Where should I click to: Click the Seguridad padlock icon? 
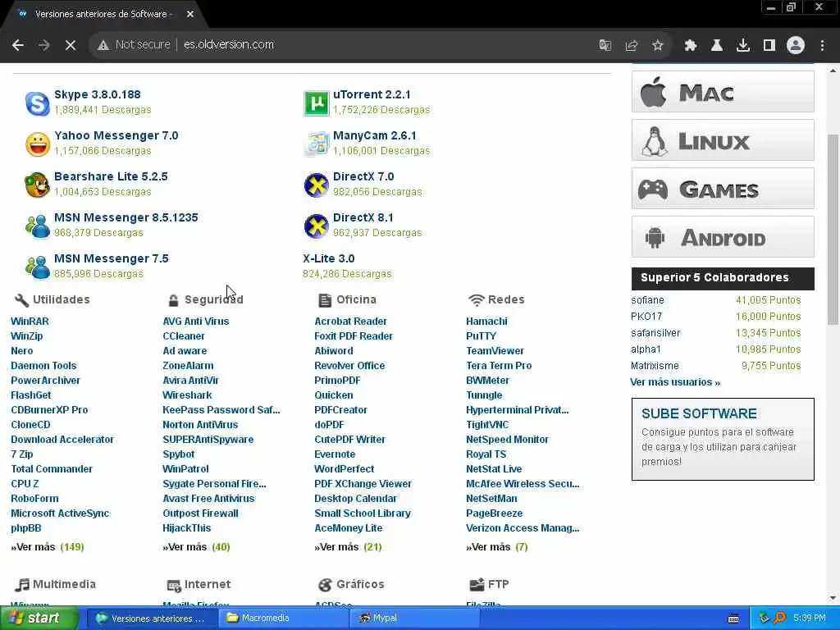(173, 300)
